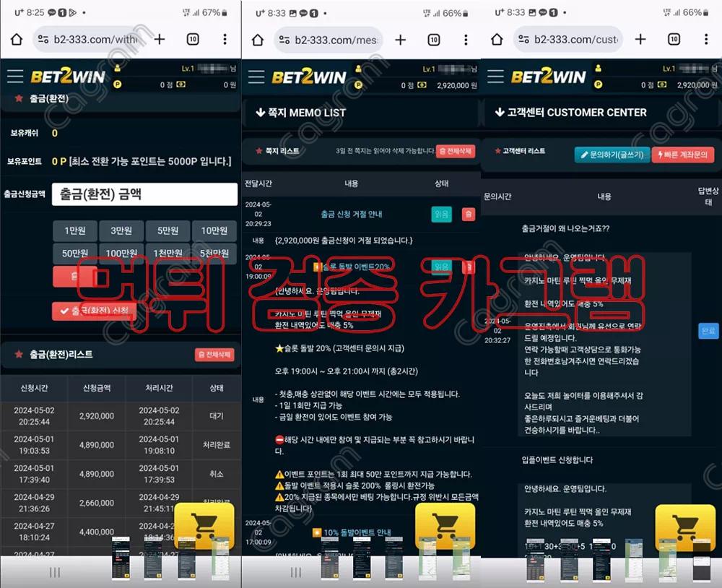
Task: Delete the 출금 신청 거절 안내 message via trash icon
Action: [x=469, y=214]
